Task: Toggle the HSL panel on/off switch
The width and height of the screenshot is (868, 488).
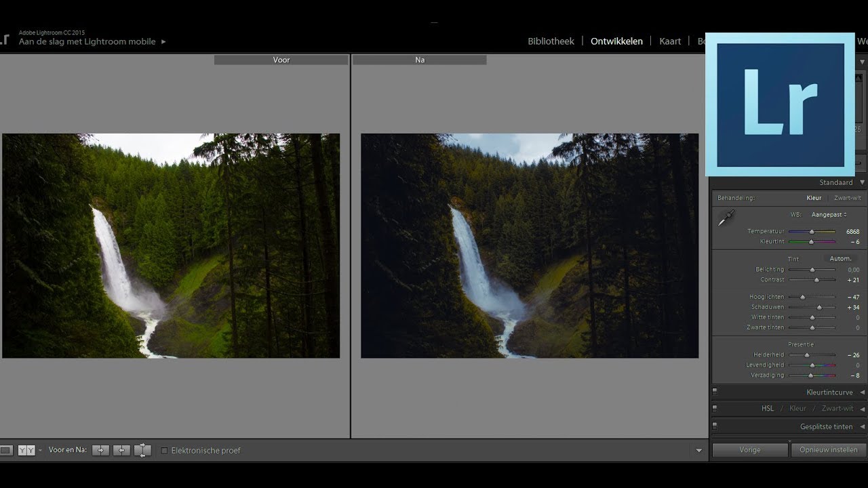Action: 715,408
